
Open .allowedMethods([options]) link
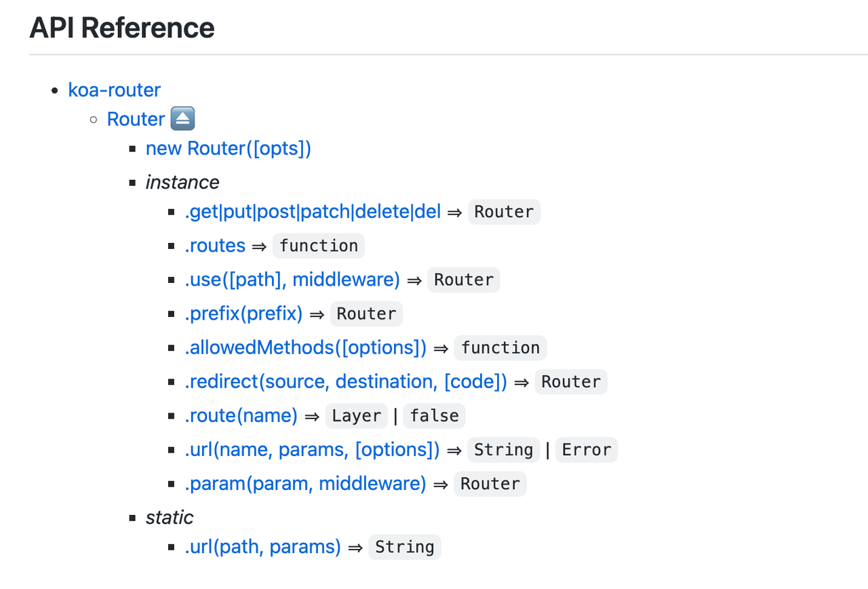click(305, 347)
